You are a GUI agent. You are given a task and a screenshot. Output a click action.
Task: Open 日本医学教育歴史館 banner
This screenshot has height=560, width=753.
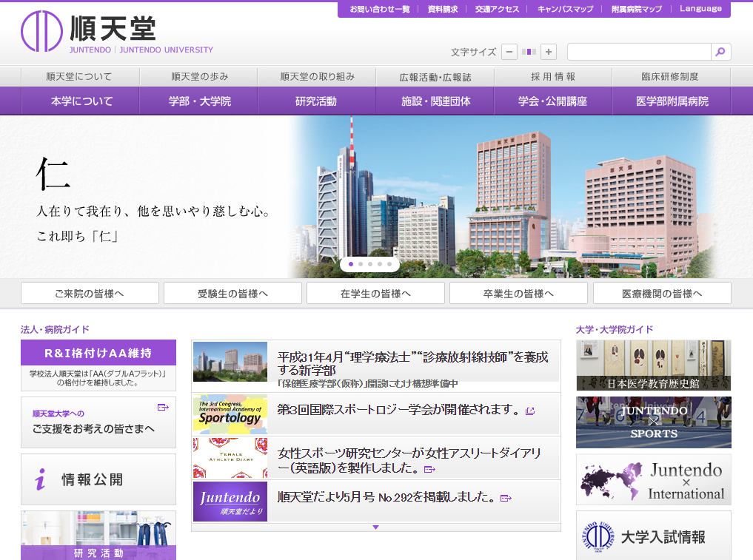654,365
